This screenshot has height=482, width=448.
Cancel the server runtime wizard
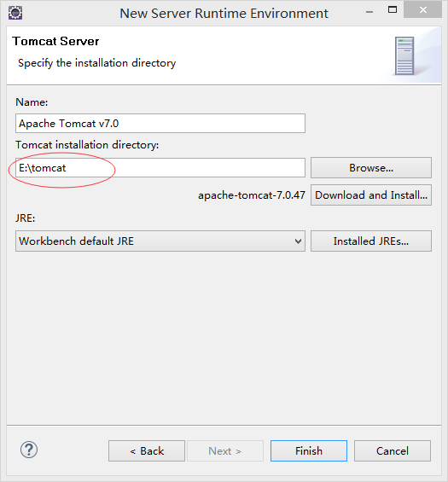click(x=393, y=451)
